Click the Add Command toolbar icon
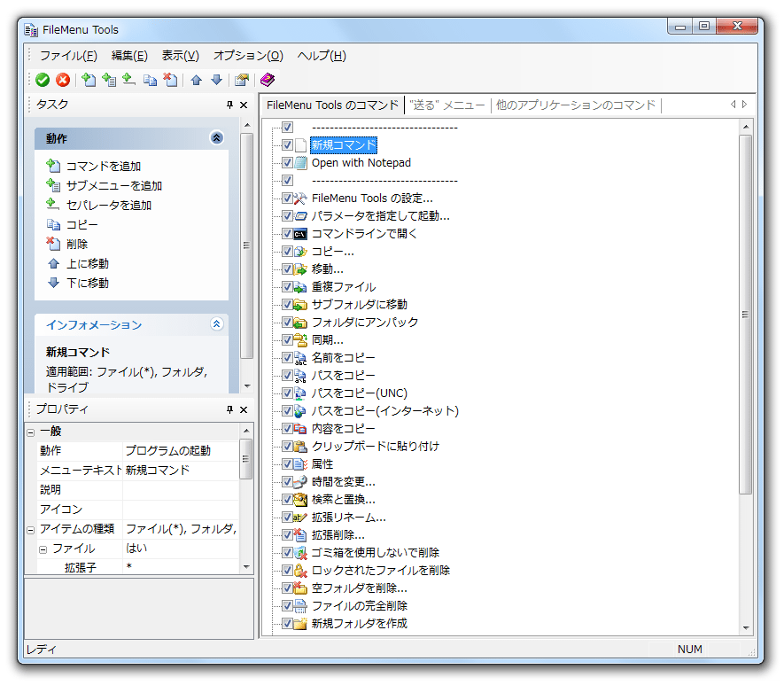The image size is (784, 685). pos(89,80)
